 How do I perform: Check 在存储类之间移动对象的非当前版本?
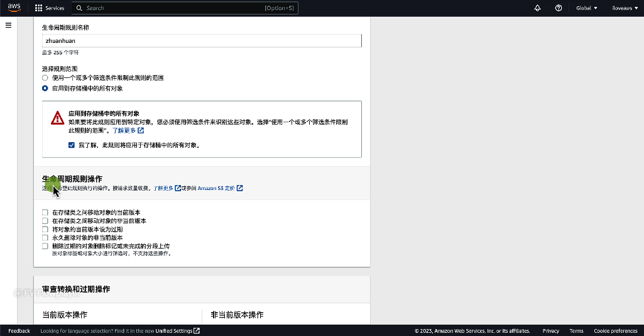click(x=45, y=221)
